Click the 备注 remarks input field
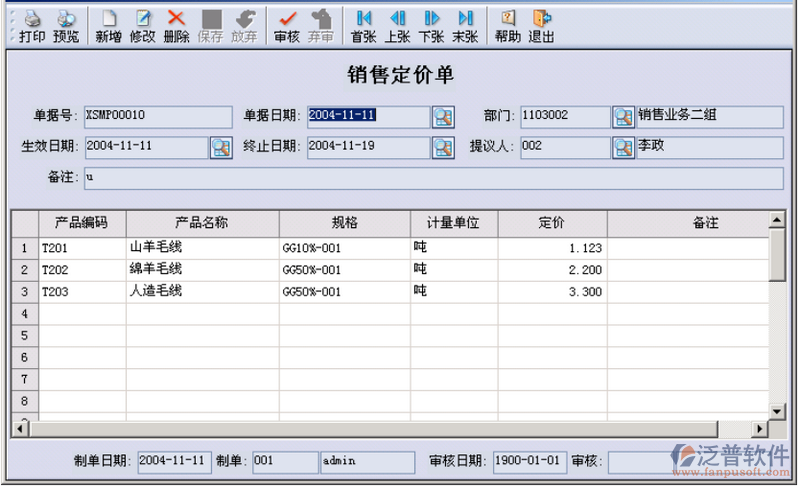This screenshot has width=800, height=488. point(432,178)
